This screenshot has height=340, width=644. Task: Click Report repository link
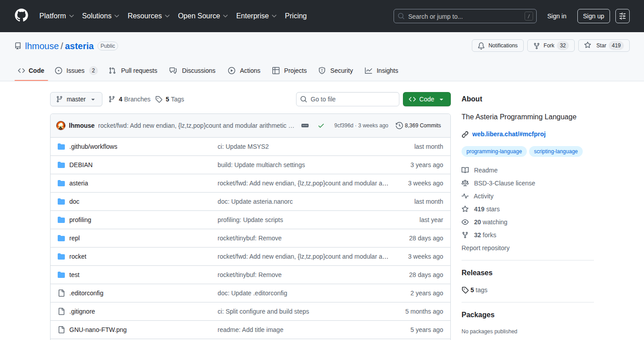[x=486, y=248]
